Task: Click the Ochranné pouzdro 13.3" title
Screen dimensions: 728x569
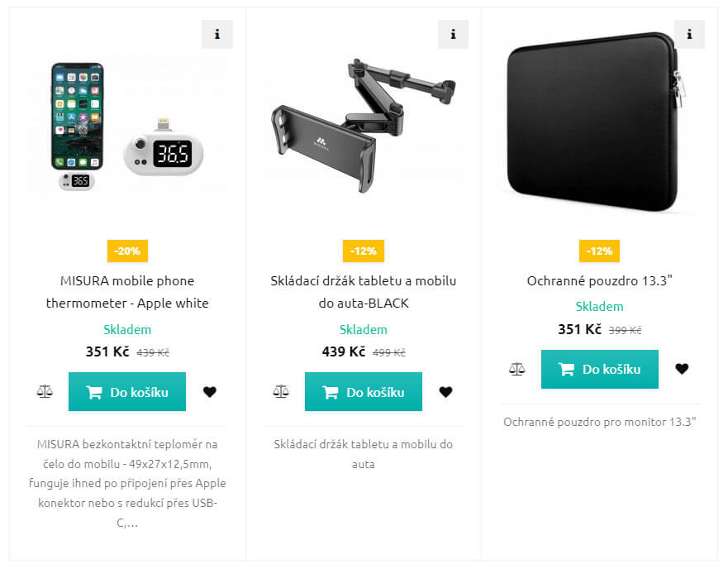Action: tap(600, 280)
